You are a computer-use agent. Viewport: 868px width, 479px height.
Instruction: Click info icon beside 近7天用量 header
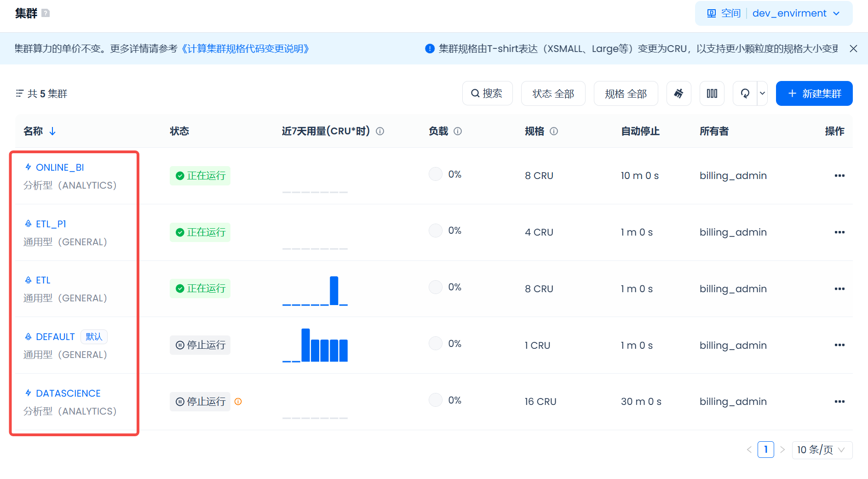(x=380, y=131)
